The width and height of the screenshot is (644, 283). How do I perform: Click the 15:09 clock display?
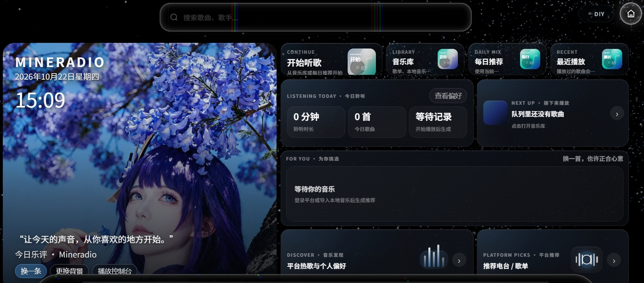(40, 100)
